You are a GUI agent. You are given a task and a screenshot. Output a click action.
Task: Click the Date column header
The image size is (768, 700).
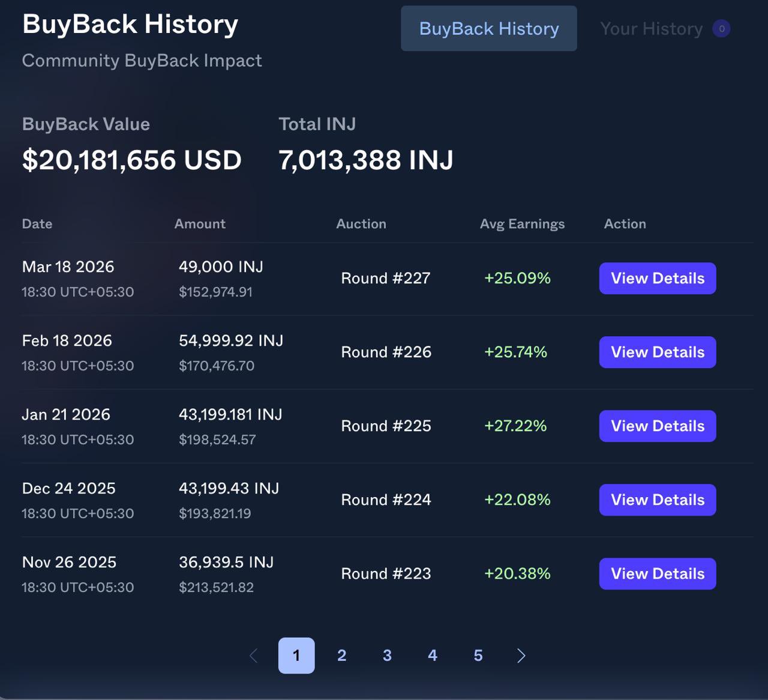point(37,224)
